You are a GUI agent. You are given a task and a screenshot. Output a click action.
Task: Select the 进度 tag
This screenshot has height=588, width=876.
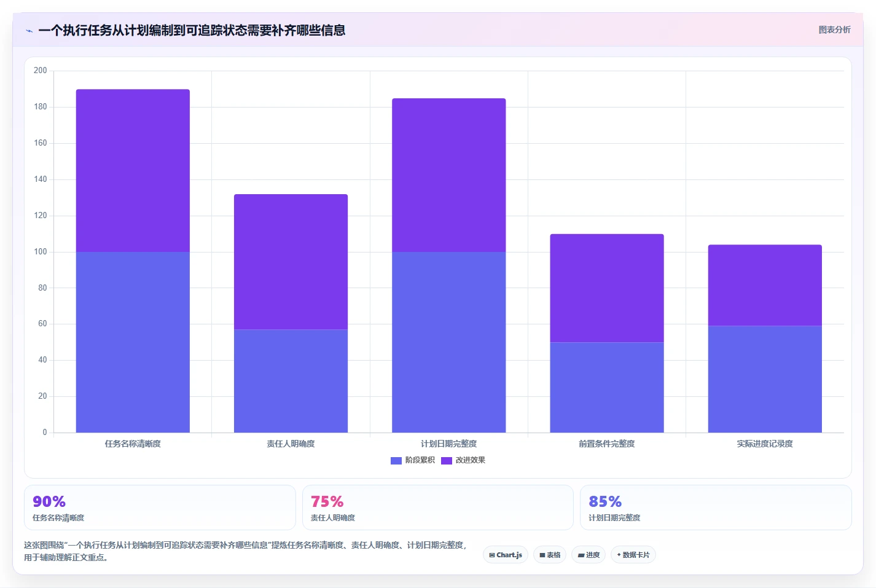[589, 555]
